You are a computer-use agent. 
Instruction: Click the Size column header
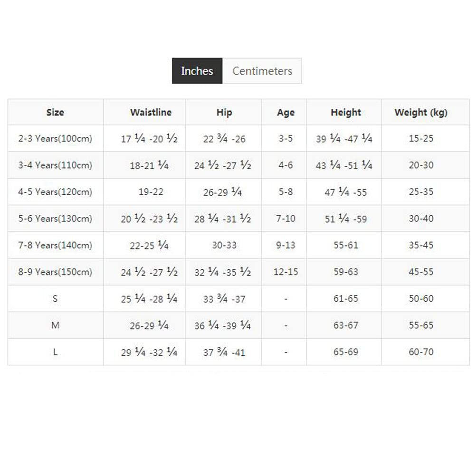point(55,112)
